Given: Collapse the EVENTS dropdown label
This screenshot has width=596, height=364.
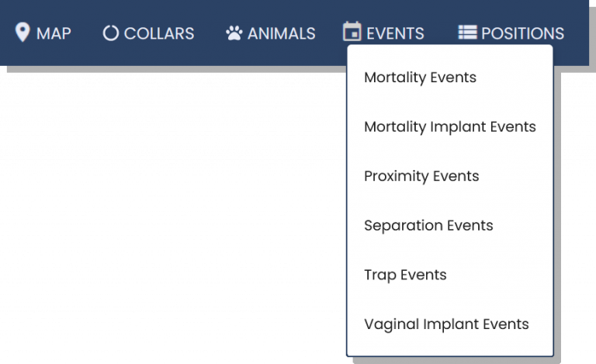Looking at the screenshot, I should [395, 33].
